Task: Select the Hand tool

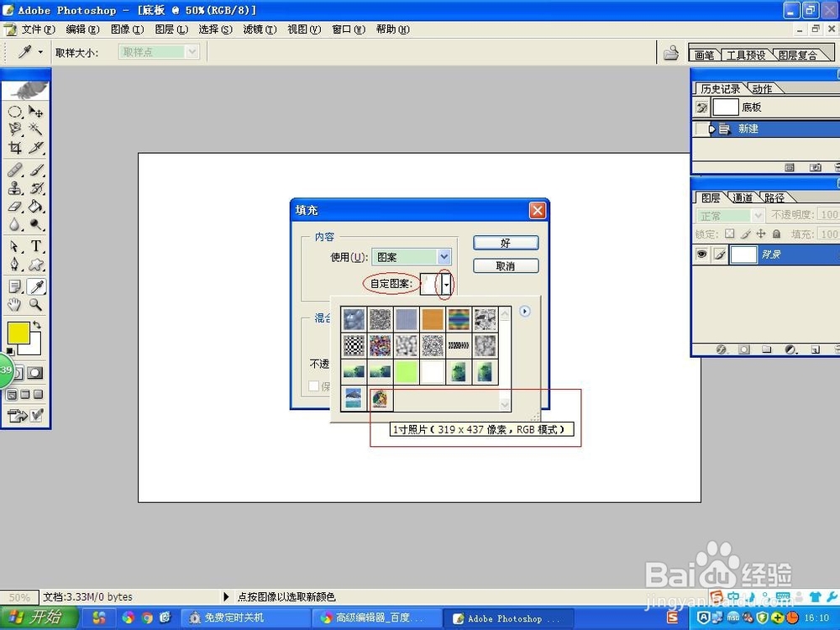Action: coord(15,305)
